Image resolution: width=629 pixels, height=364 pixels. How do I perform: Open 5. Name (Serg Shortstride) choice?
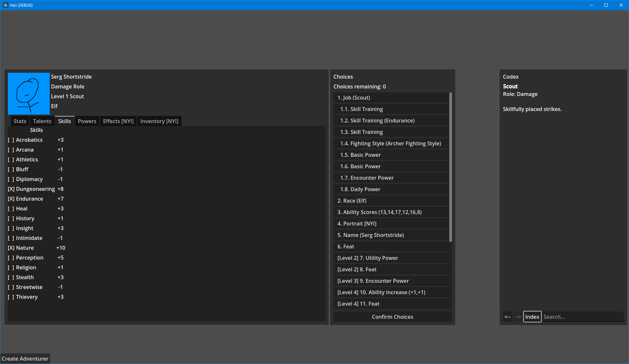391,235
